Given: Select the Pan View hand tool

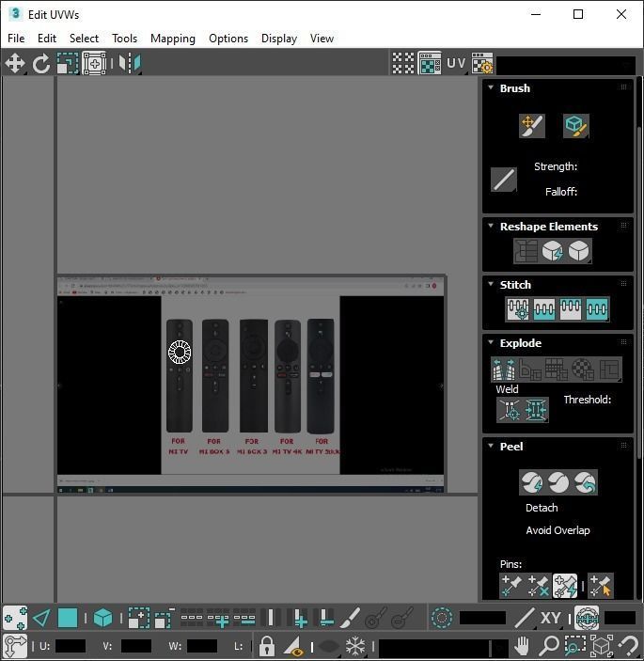Looking at the screenshot, I should 522,645.
